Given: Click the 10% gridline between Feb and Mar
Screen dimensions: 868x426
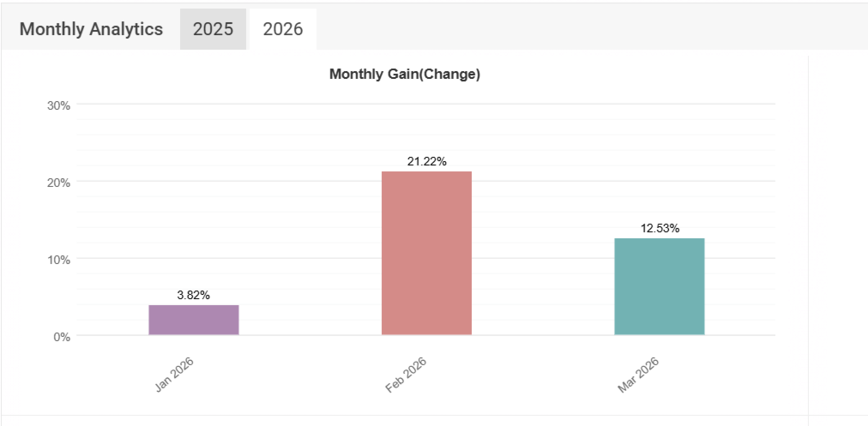Looking at the screenshot, I should (543, 258).
